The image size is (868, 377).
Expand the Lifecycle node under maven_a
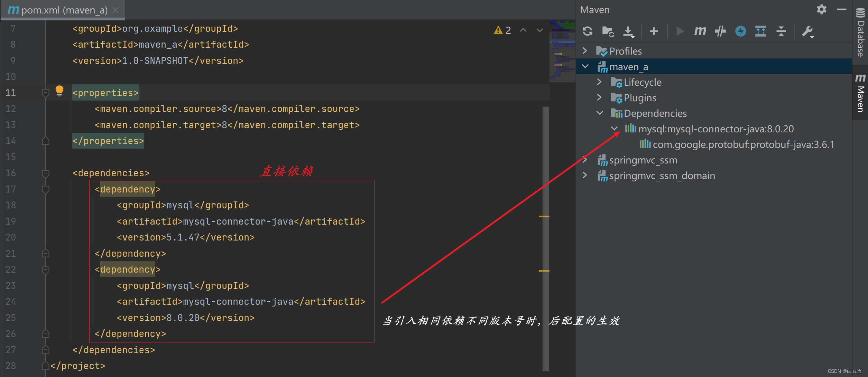click(599, 82)
